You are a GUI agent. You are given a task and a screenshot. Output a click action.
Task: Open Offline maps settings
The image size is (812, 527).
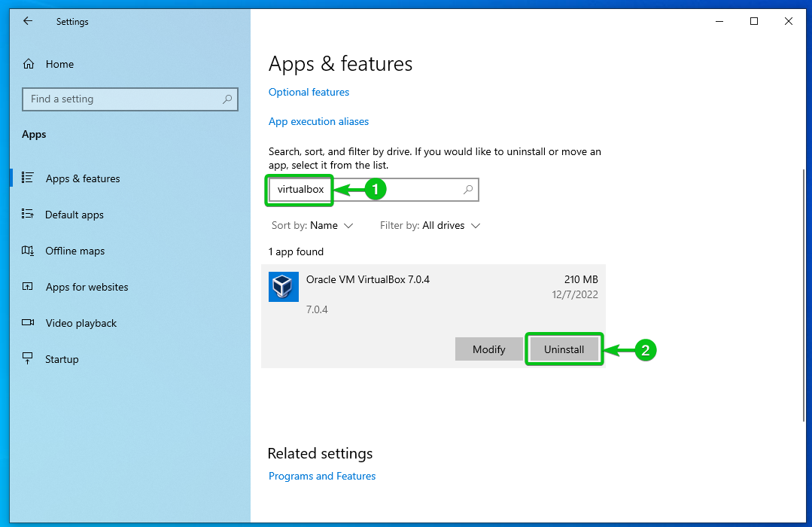coord(75,251)
